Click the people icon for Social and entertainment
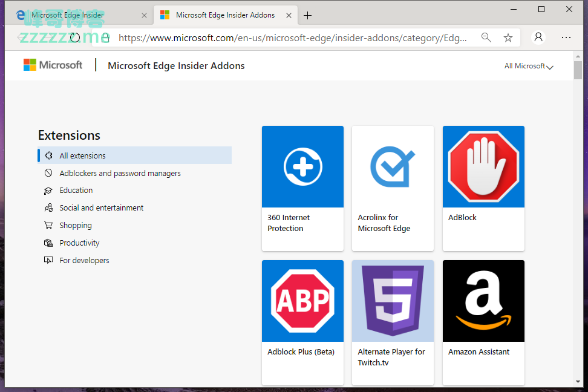Viewport: 588px width, 392px height. (48, 208)
